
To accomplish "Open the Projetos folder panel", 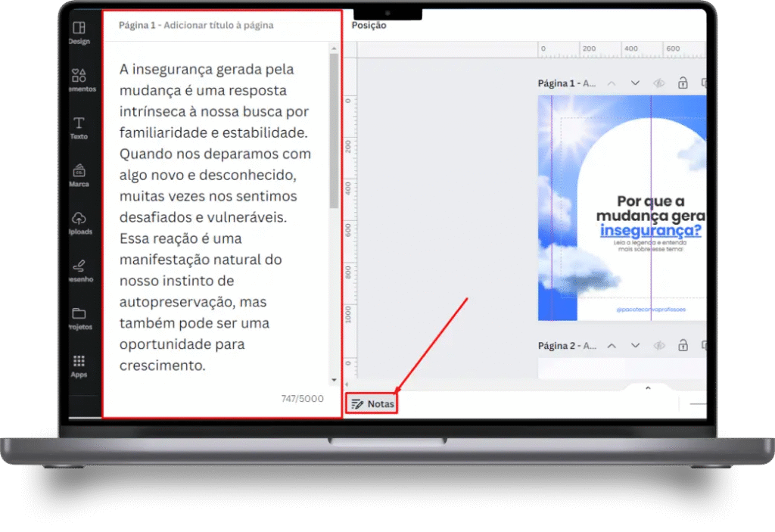I will [79, 318].
